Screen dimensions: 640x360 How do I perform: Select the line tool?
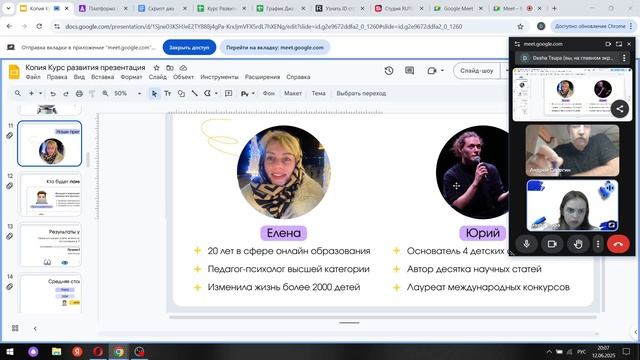tap(195, 93)
